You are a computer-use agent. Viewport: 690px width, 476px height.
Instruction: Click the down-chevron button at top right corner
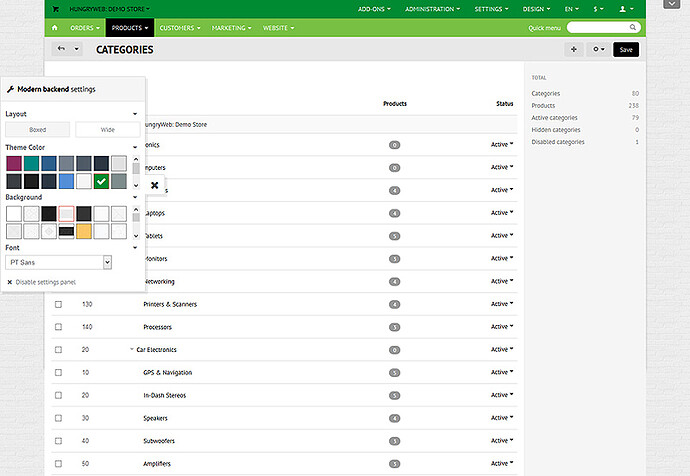672,4
